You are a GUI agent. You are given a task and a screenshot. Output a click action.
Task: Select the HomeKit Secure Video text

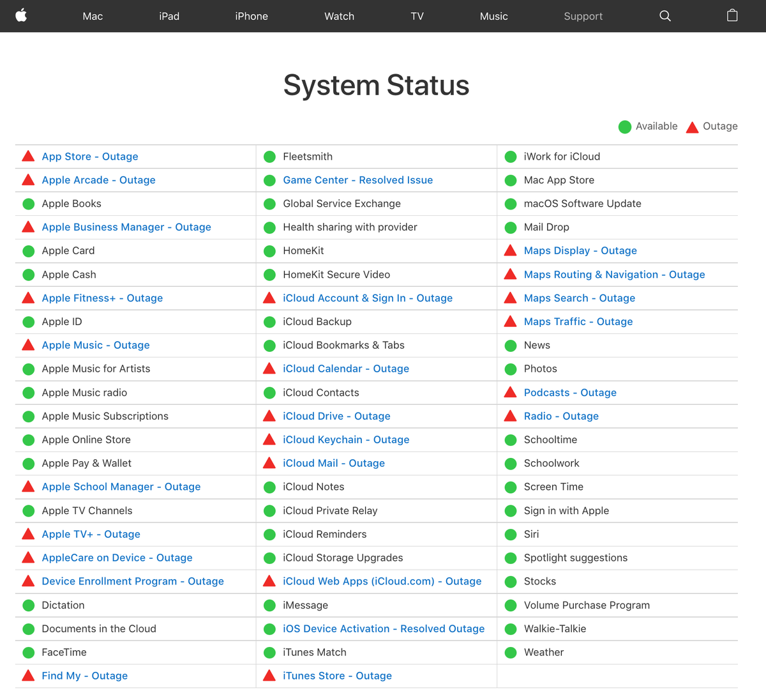[336, 275]
